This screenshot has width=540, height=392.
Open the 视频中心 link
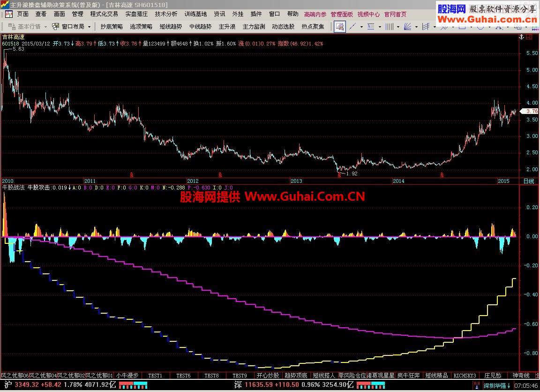368,14
